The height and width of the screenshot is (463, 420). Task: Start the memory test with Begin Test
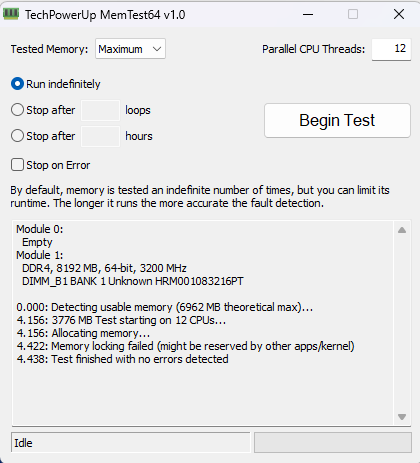(337, 120)
